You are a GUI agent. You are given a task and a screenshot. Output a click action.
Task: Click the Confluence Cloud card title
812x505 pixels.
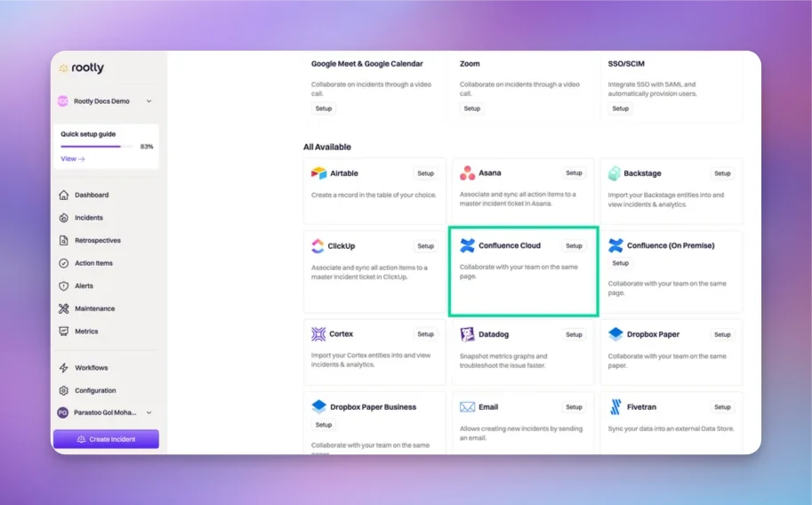point(510,245)
